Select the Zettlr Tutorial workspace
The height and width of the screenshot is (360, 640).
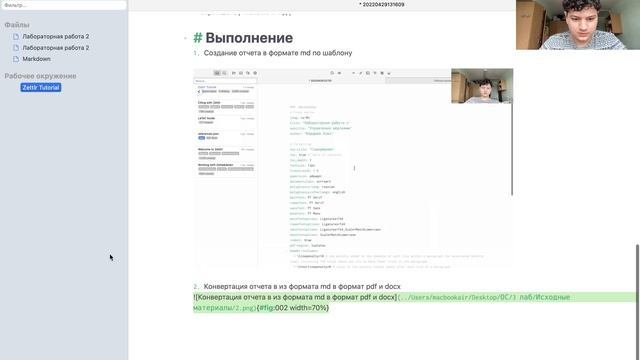point(41,87)
